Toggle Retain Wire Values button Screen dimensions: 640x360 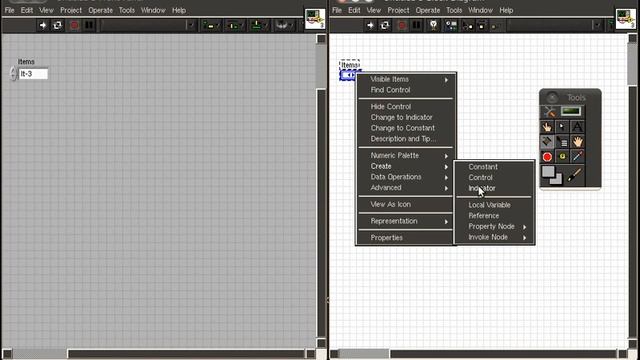[x=451, y=25]
